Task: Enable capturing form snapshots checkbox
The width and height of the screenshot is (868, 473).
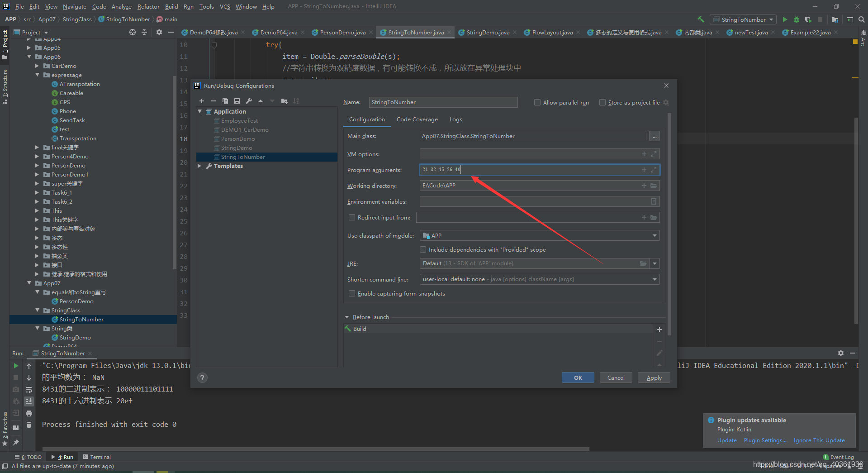Action: (352, 293)
